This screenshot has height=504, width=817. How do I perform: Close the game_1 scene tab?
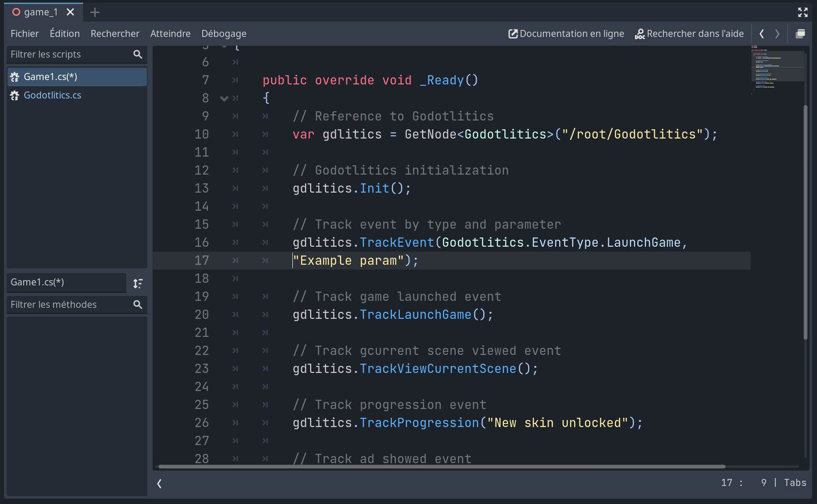[70, 12]
